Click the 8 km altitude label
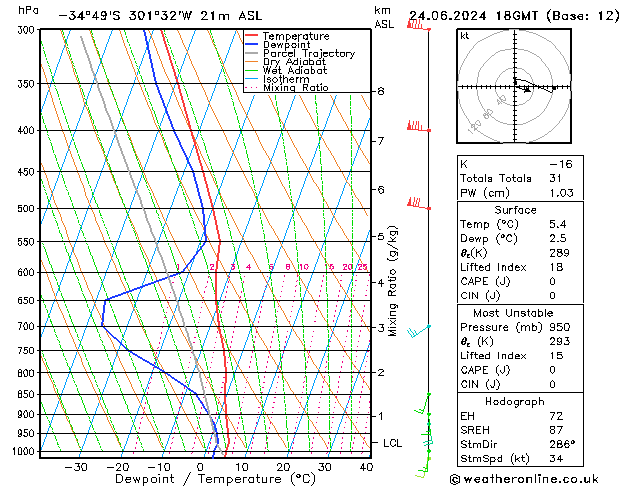The width and height of the screenshot is (629, 486). tap(381, 91)
